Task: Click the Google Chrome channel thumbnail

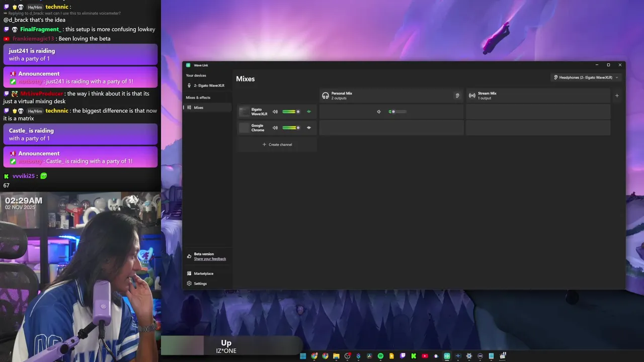Action: click(x=244, y=128)
